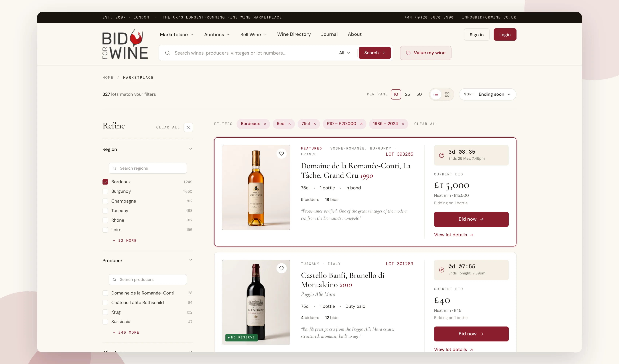Open Domaine de la Romanée-Conti lot title
This screenshot has width=619, height=364.
(x=356, y=171)
